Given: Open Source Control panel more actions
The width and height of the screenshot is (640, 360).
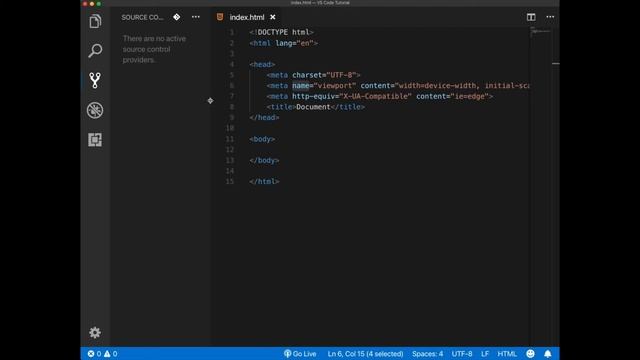Looking at the screenshot, I should tap(196, 17).
